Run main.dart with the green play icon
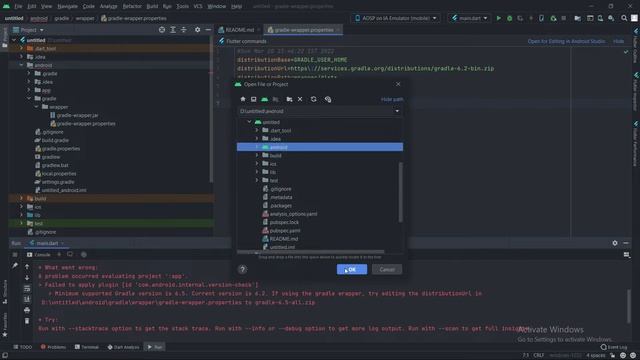Image resolution: width=640 pixels, height=360 pixels. (x=498, y=18)
